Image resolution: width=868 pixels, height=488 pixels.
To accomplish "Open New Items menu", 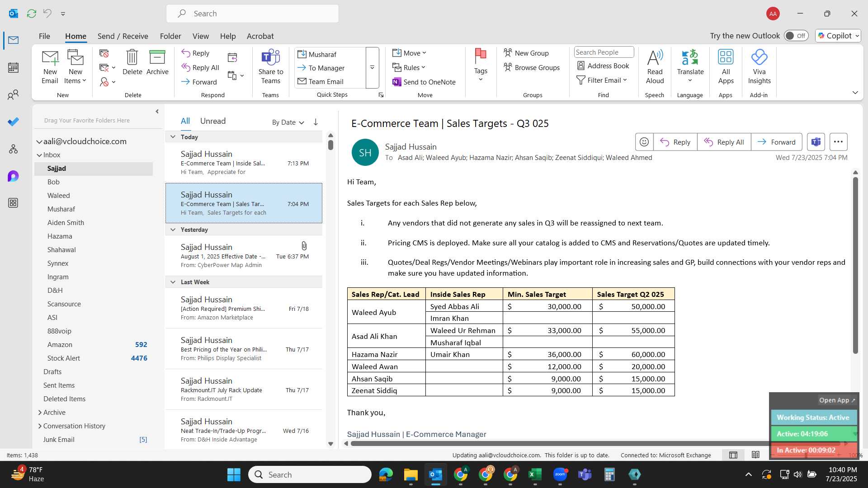I will 75,67.
